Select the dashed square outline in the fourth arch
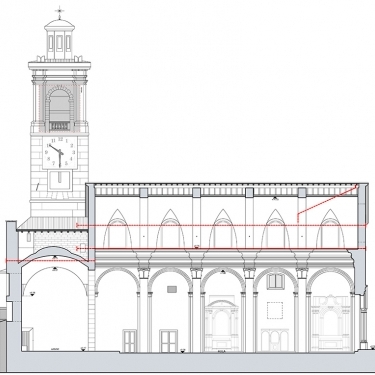 [x=275, y=310]
